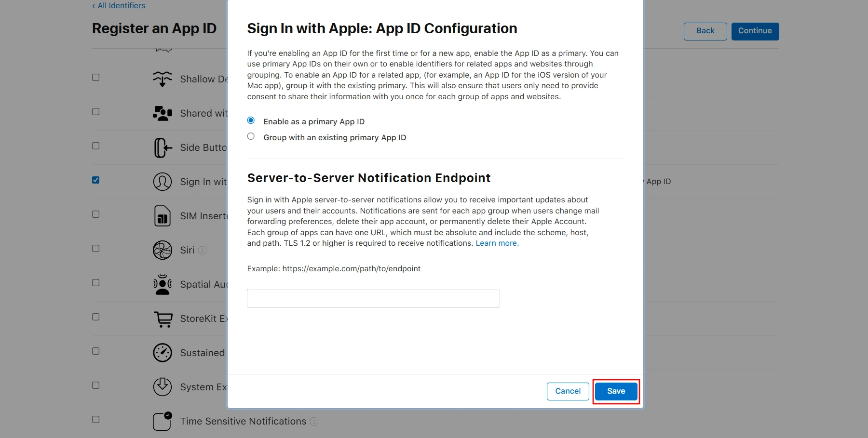Click the Continue button
The image size is (868, 438).
click(x=755, y=31)
